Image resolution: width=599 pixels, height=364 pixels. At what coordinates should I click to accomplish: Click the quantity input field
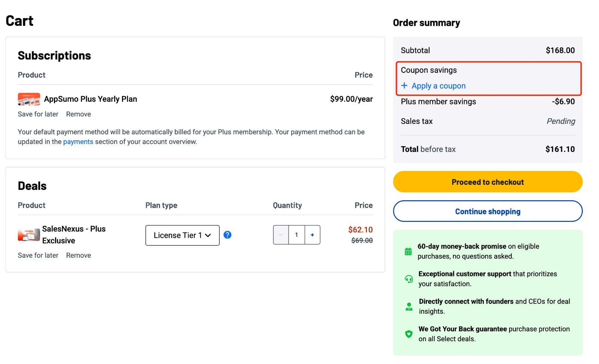tap(297, 235)
